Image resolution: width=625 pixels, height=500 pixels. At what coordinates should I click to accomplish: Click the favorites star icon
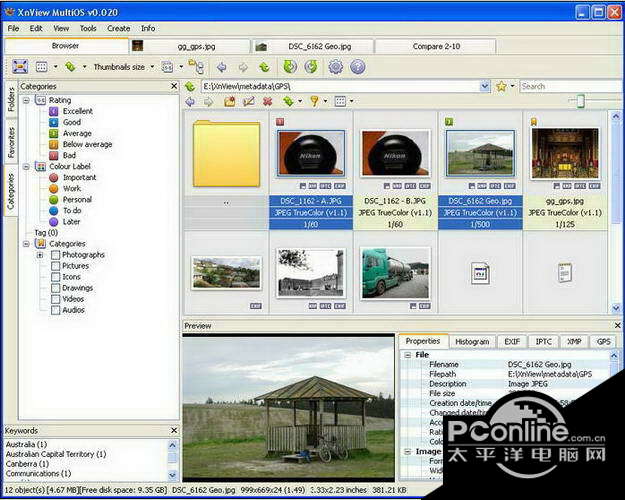click(x=501, y=87)
